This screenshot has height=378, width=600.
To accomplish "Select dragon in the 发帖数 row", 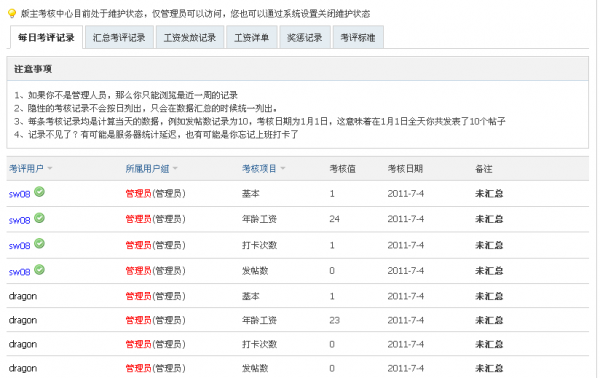I will point(23,369).
